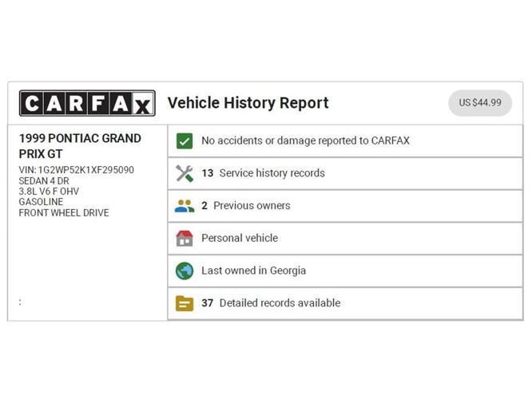Image resolution: width=532 pixels, height=399 pixels.
Task: Click the previous owners people icon
Action: click(x=185, y=206)
